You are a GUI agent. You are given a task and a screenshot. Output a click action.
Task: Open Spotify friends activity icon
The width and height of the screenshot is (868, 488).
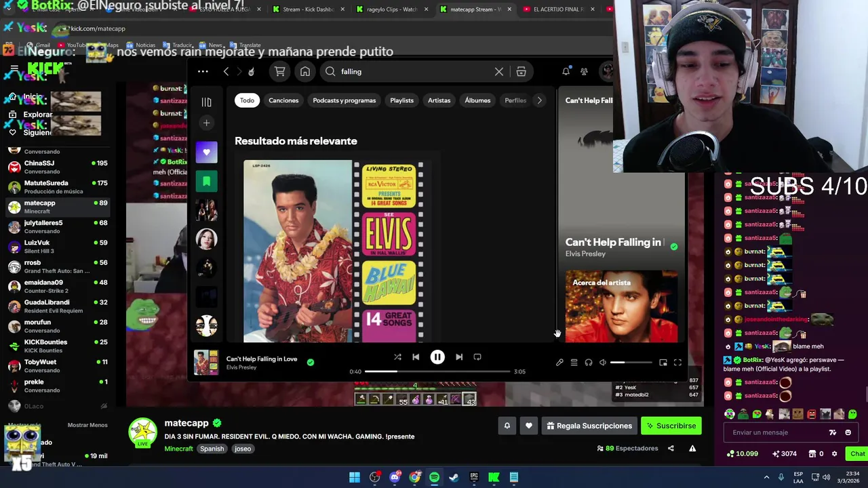pos(584,71)
